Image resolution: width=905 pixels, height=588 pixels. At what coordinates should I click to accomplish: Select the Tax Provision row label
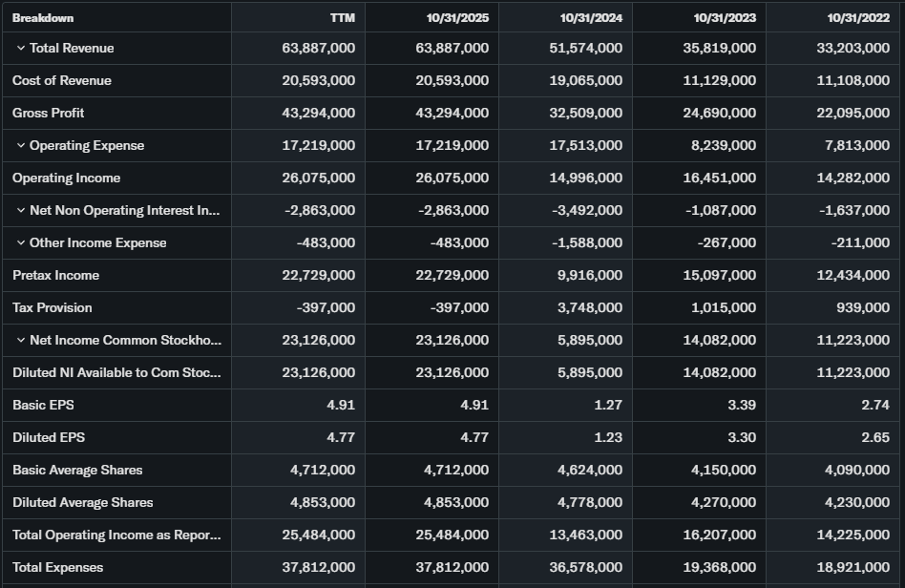pyautogui.click(x=53, y=308)
